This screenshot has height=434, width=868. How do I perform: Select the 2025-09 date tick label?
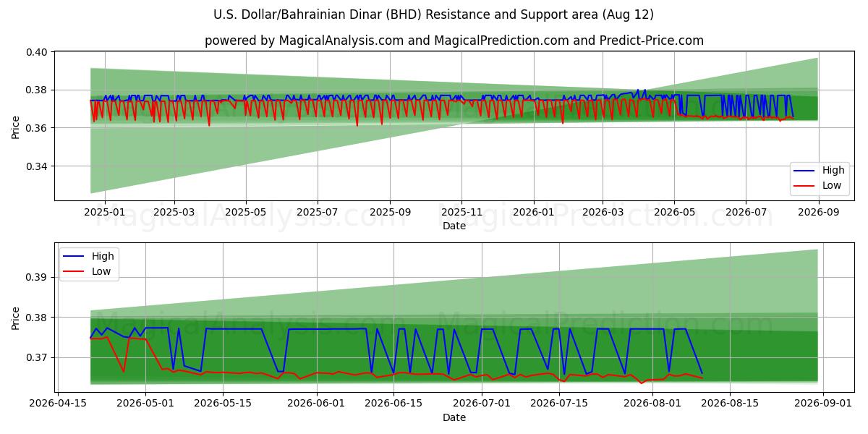[390, 212]
